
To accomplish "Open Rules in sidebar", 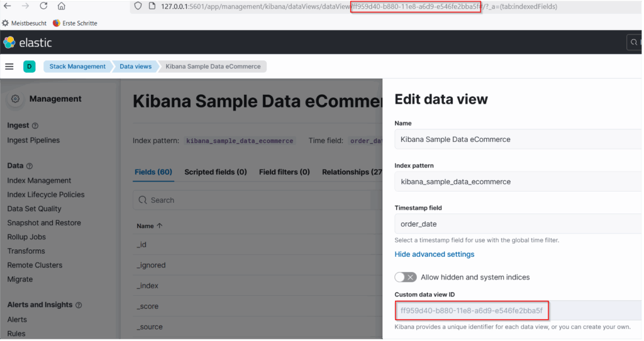I will [x=16, y=333].
